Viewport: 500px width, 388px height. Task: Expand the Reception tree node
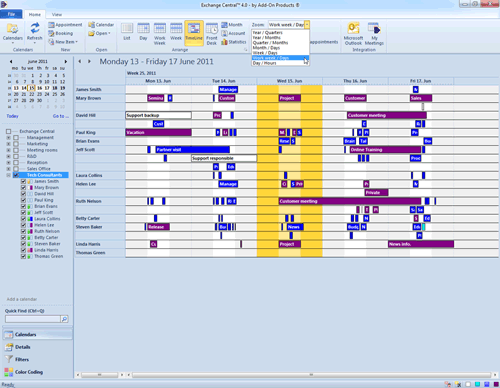(x=9, y=163)
